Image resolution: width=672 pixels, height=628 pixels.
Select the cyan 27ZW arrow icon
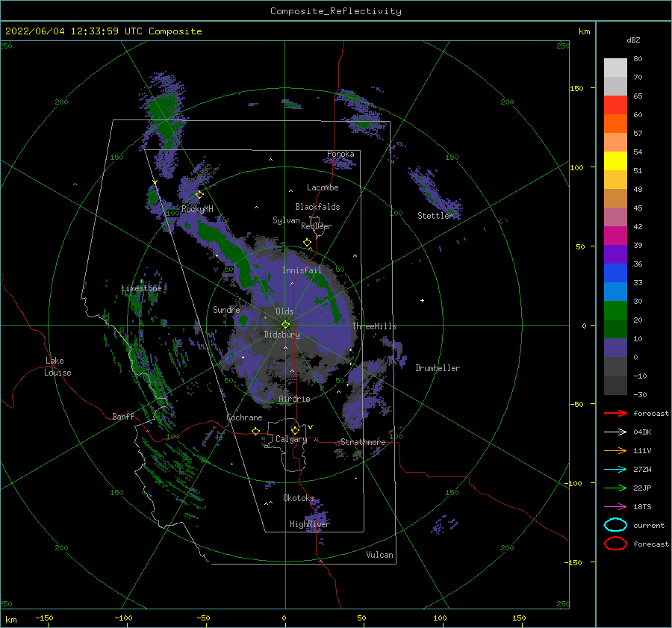coord(615,470)
